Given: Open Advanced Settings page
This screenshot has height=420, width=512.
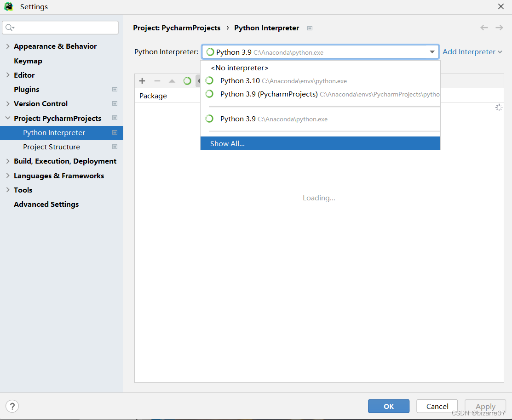Looking at the screenshot, I should [x=46, y=204].
